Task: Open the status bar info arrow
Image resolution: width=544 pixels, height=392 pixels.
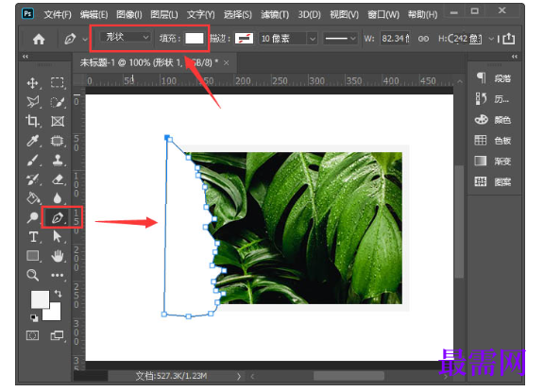Action: click(x=239, y=376)
